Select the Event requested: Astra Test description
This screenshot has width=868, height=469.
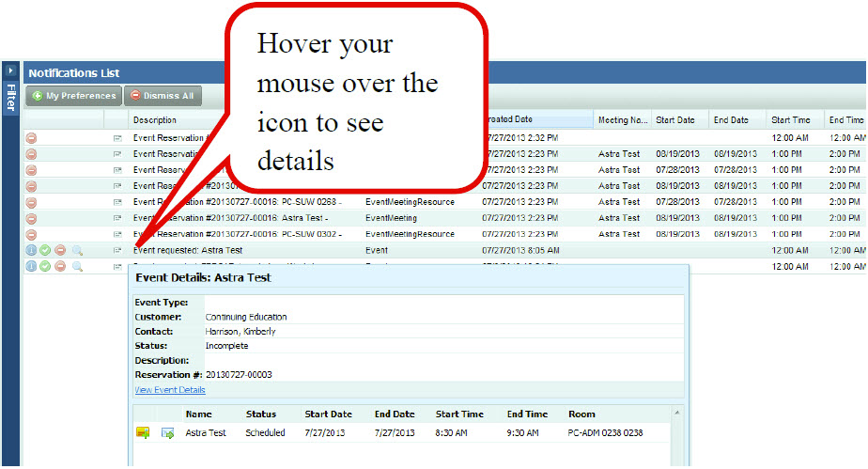click(188, 250)
